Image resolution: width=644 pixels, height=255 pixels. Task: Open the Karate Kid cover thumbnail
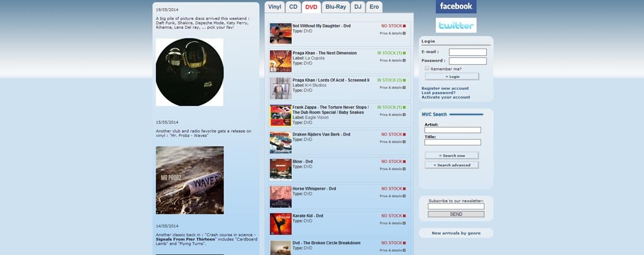[281, 224]
